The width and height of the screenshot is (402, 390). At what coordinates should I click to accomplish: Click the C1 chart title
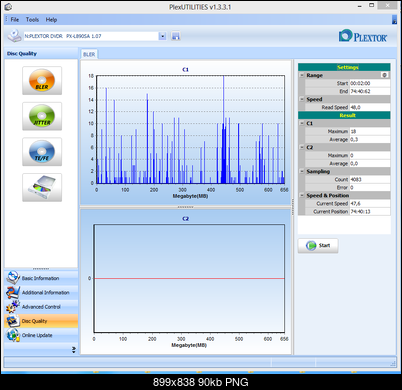tap(185, 70)
